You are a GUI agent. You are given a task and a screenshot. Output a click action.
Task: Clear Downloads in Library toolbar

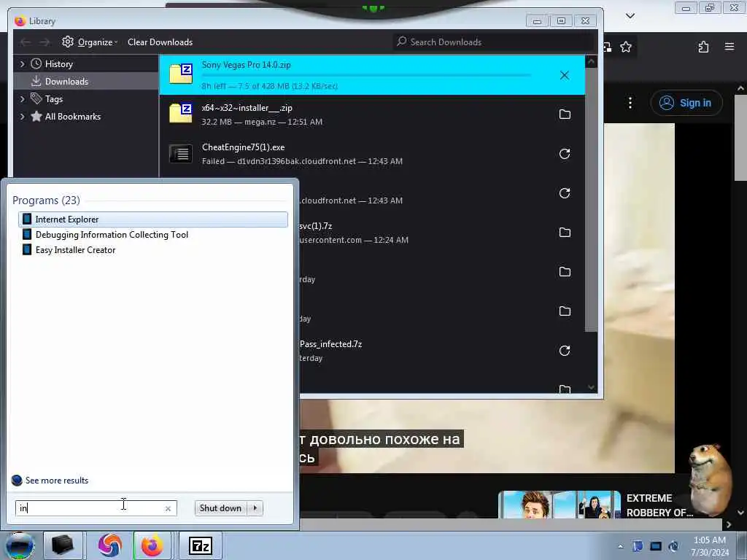(160, 42)
